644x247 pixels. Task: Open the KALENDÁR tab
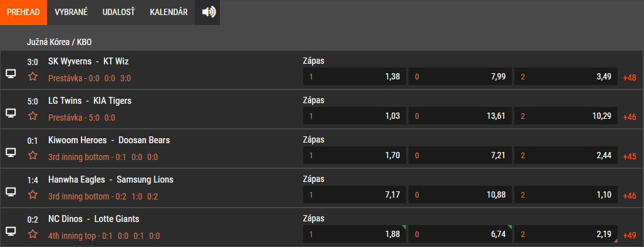(169, 13)
